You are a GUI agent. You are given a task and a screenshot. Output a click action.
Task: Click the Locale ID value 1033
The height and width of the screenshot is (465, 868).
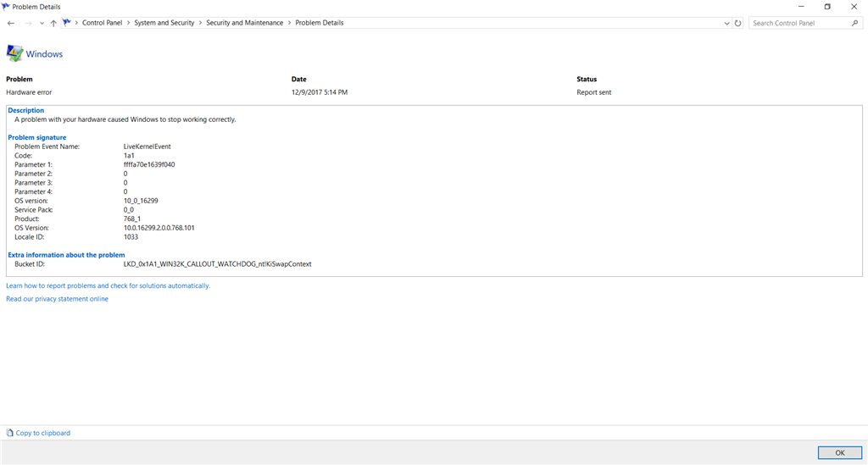click(131, 237)
